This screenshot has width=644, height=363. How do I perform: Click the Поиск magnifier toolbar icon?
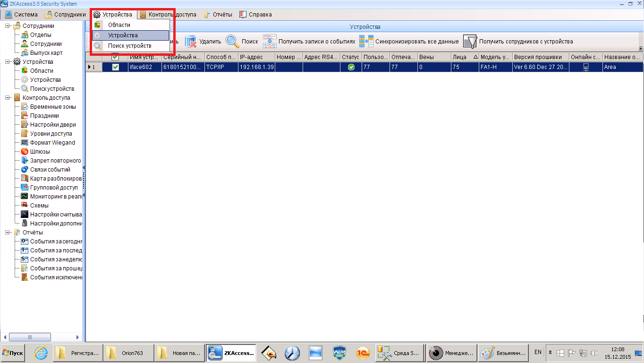click(232, 42)
